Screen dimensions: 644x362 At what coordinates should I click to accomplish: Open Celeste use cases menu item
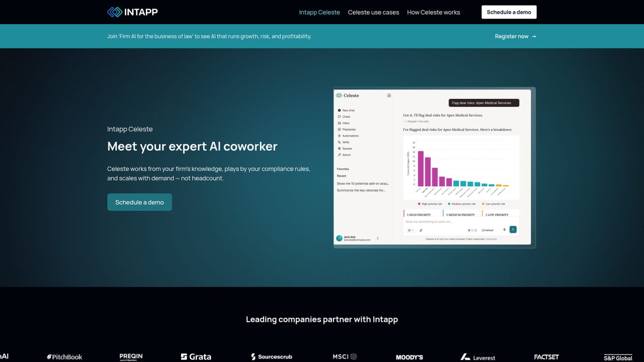coord(373,12)
